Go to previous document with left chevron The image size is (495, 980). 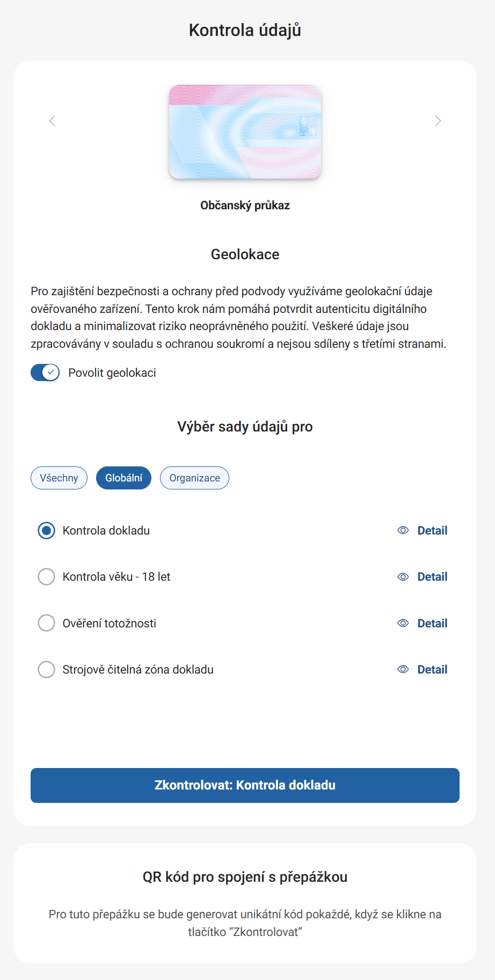(52, 121)
